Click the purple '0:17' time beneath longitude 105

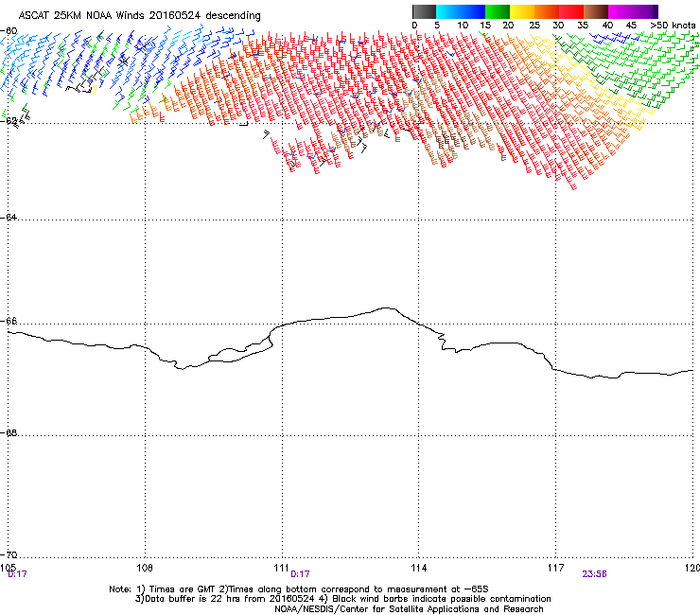[x=17, y=574]
